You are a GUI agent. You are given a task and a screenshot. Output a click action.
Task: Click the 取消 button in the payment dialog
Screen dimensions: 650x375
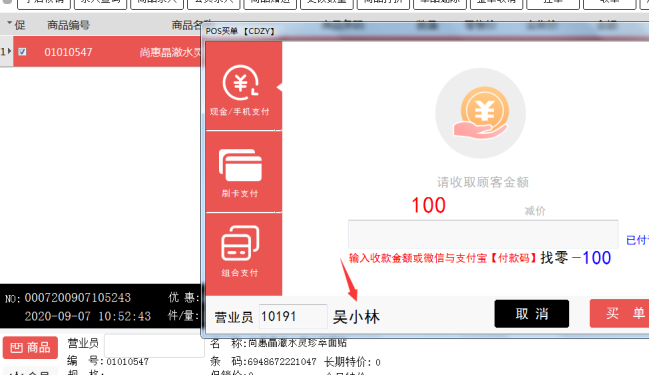tap(531, 314)
